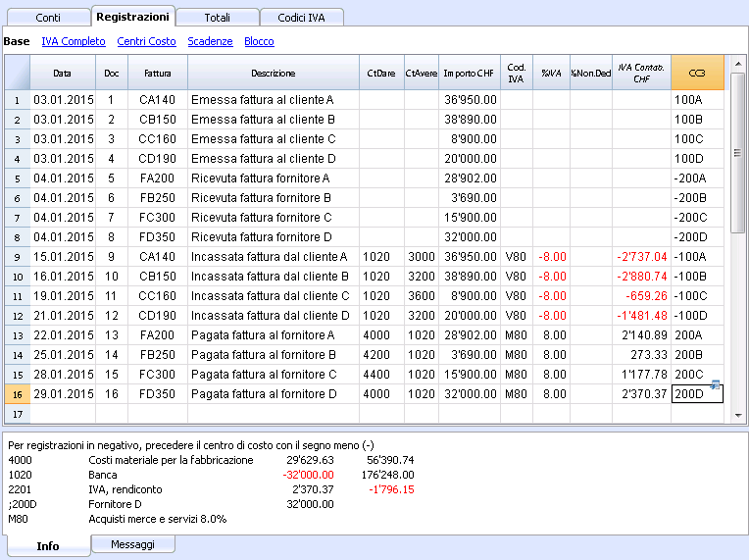749x560 pixels.
Task: Select the Info tab at bottom
Action: click(x=48, y=545)
